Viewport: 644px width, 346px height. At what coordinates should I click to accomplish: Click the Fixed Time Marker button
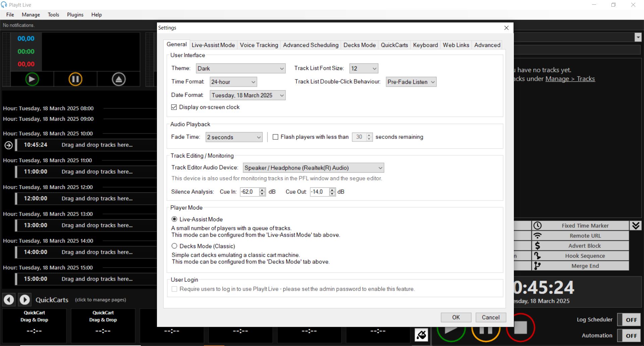(x=580, y=226)
